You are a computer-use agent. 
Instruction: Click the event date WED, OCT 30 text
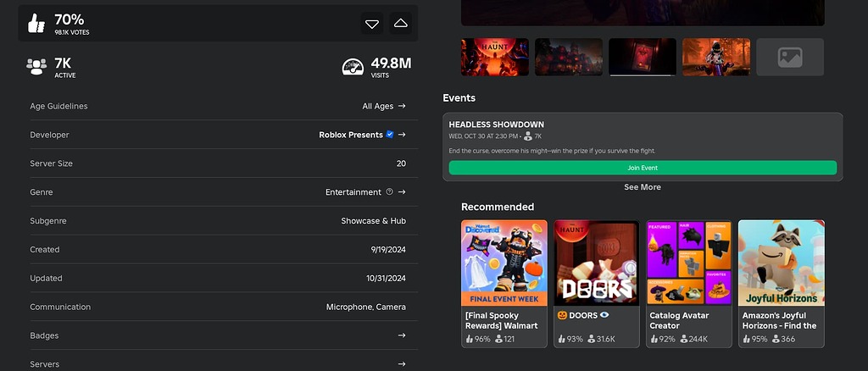(x=483, y=136)
